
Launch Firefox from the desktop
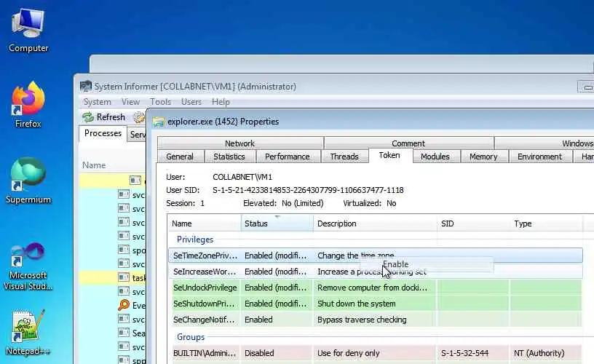[x=28, y=104]
